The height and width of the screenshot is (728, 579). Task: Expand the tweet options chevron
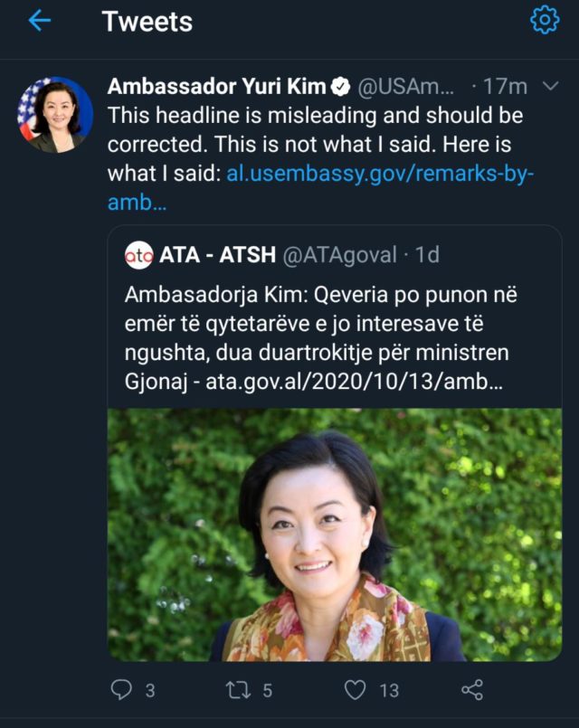tap(550, 86)
